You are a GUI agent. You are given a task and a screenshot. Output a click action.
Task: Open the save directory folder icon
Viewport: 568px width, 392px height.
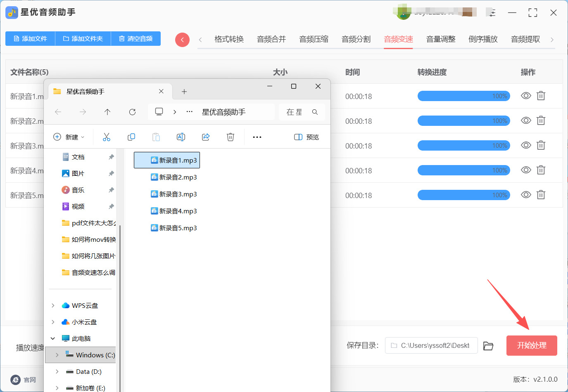click(488, 346)
